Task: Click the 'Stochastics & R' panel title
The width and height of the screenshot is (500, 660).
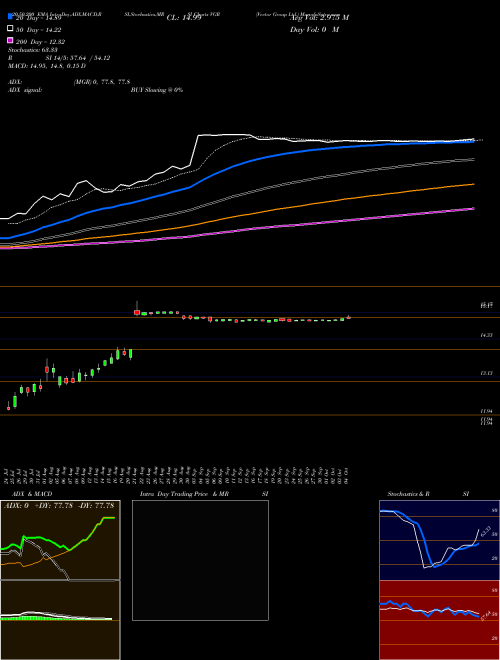Action: 409,494
